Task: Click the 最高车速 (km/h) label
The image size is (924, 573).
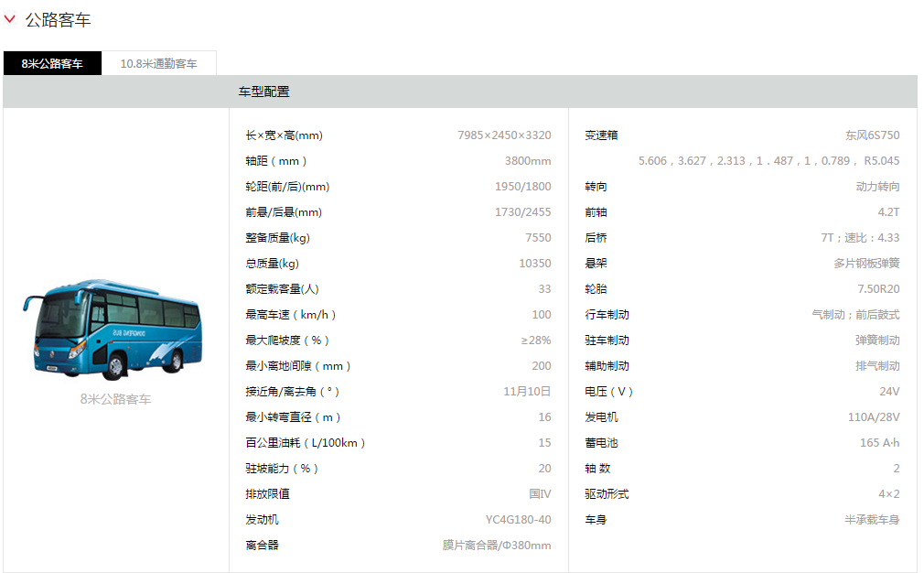Action: point(291,315)
